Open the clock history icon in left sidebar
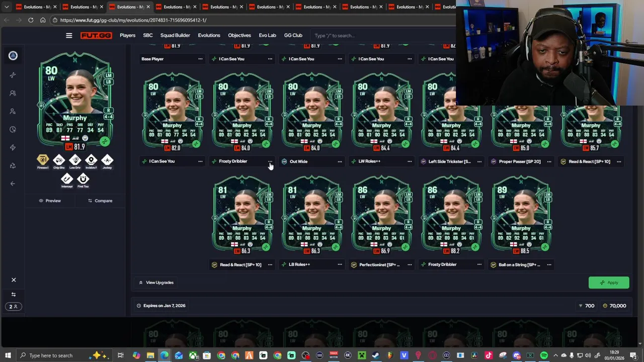The width and height of the screenshot is (644, 362). (13, 129)
